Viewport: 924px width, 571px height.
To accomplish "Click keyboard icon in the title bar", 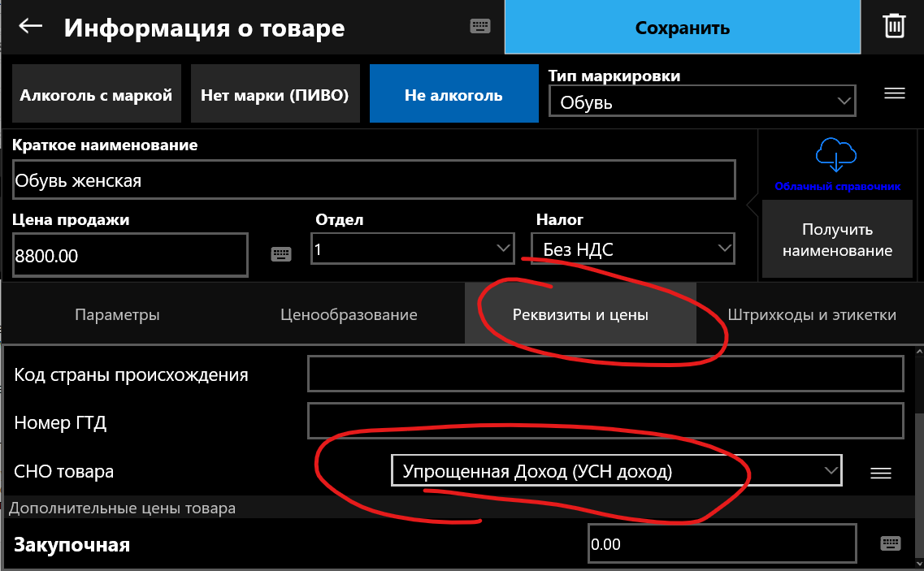I will click(480, 26).
